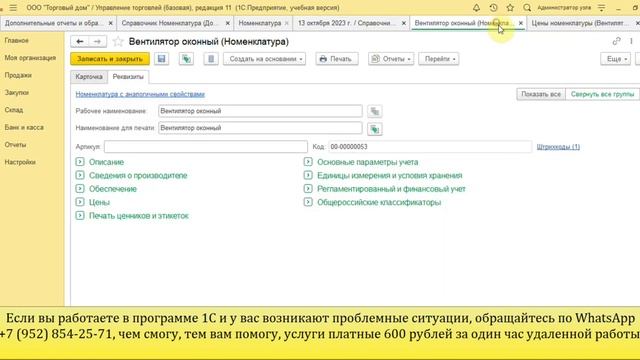Switch to the Карточка tab
This screenshot has width=640, height=360.
click(x=89, y=77)
